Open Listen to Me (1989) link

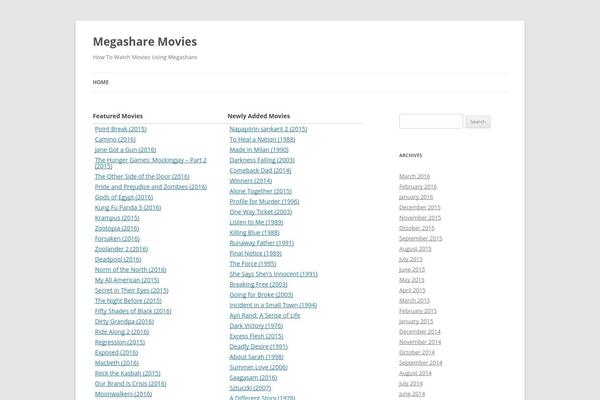256,222
